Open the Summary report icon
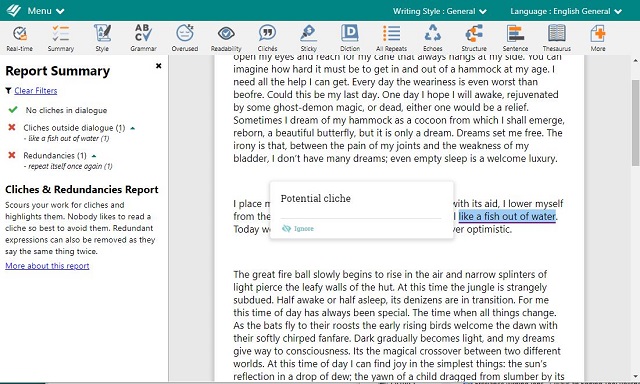The image size is (640, 384). coord(60,38)
